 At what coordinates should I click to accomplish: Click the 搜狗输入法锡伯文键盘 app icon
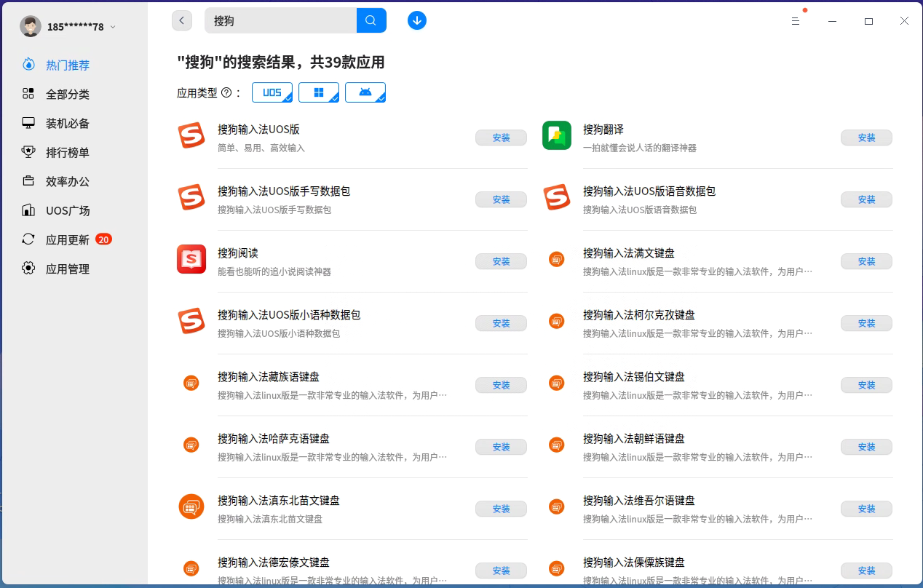[x=557, y=383]
